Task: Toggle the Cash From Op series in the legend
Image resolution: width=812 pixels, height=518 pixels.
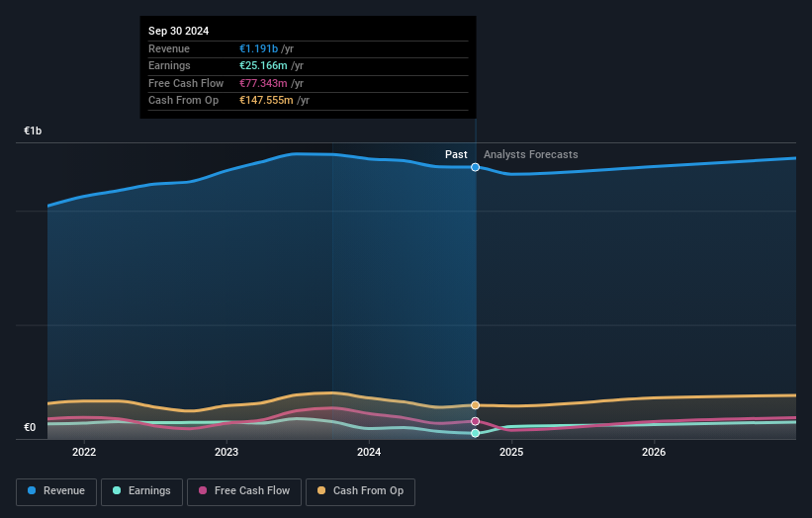Action: click(x=360, y=491)
